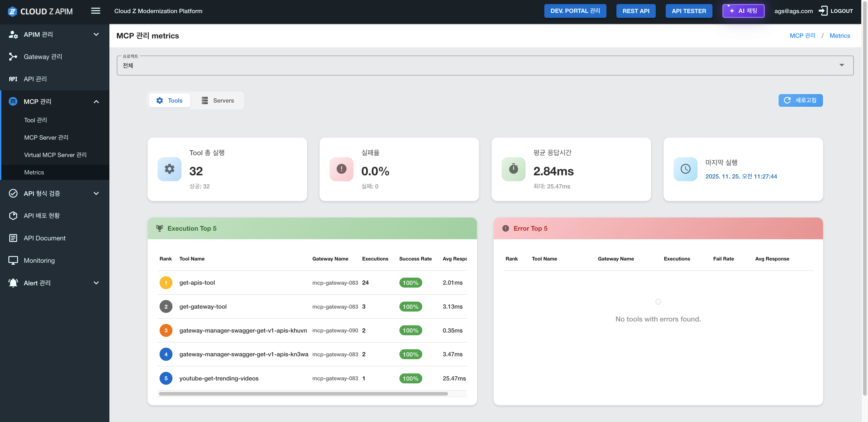The height and width of the screenshot is (422, 868).
Task: Open the 프로젝트 dropdown
Action: pyautogui.click(x=841, y=65)
